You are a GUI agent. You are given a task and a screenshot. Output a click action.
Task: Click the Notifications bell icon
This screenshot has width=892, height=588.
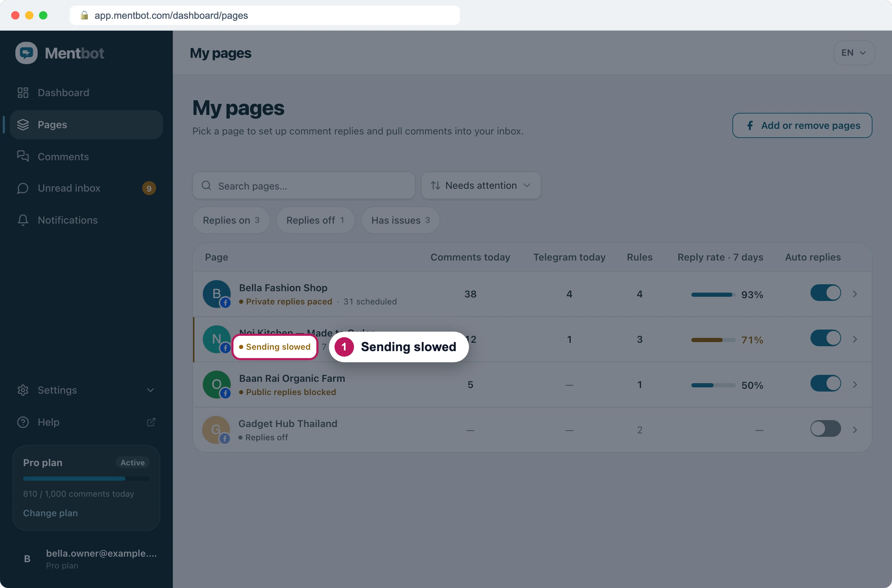(23, 220)
